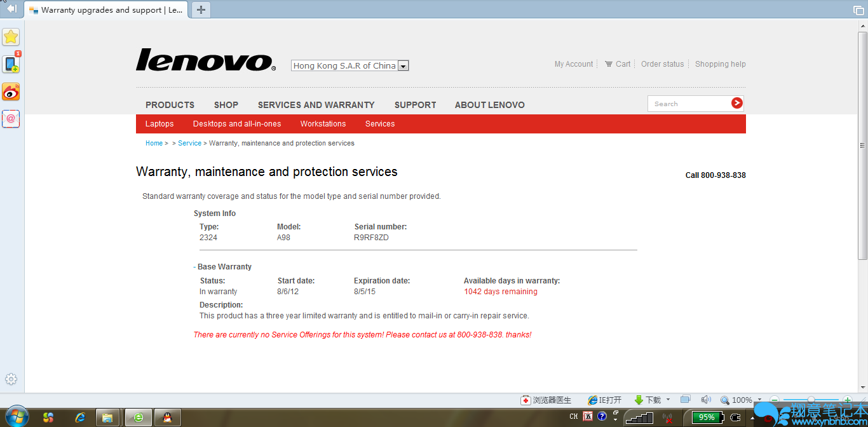Open the mobile phone assistant sidebar icon
Screen dimensions: 868x427
click(x=11, y=64)
